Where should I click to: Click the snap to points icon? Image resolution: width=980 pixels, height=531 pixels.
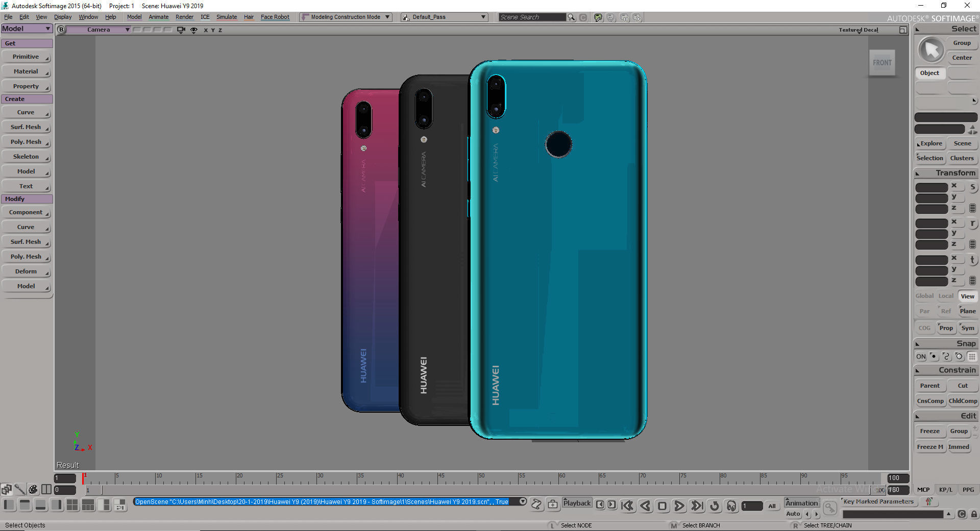click(934, 357)
